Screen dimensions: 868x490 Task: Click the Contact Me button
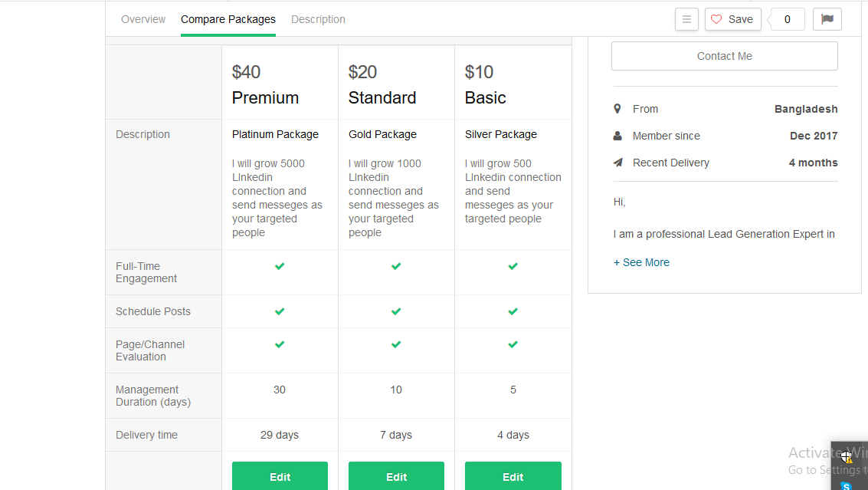724,55
